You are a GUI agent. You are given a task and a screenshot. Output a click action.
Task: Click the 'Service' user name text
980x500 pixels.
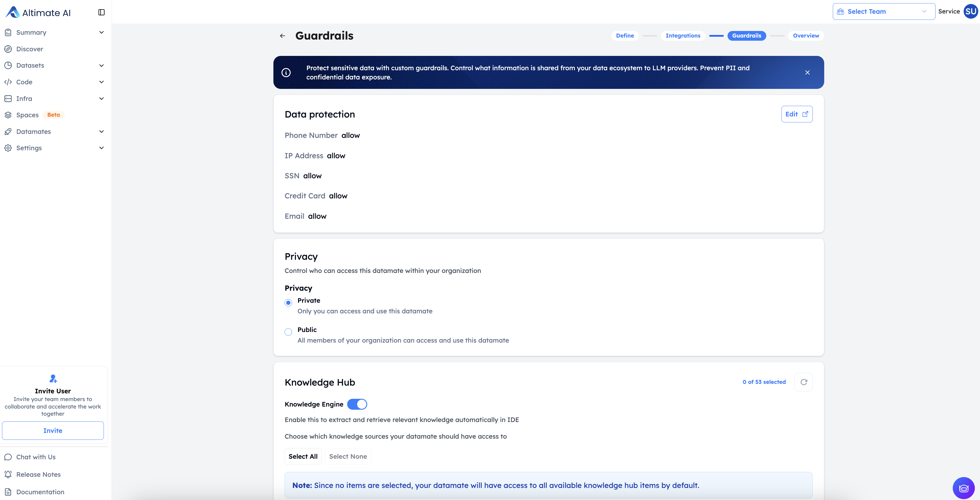tap(949, 11)
